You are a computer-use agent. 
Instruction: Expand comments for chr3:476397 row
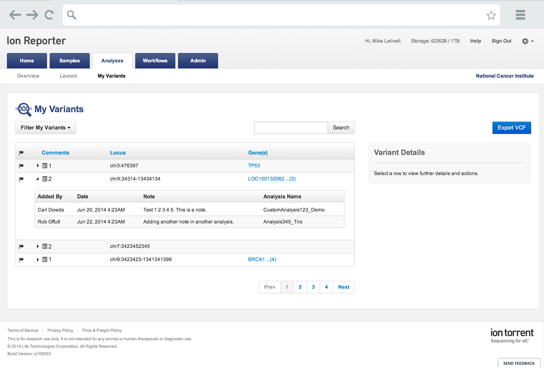click(x=38, y=165)
